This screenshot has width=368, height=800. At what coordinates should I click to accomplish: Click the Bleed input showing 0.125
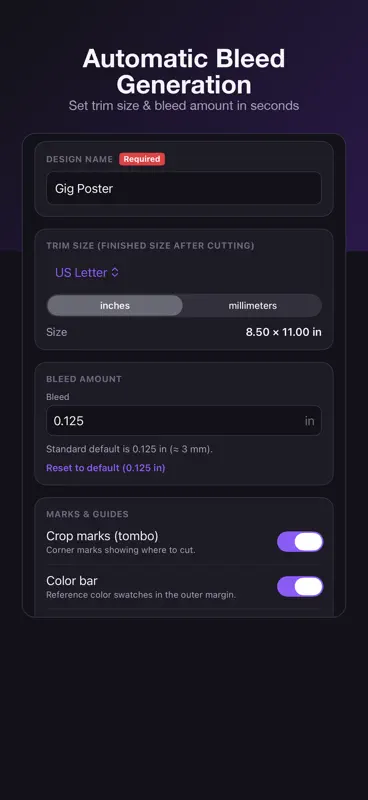pos(184,421)
